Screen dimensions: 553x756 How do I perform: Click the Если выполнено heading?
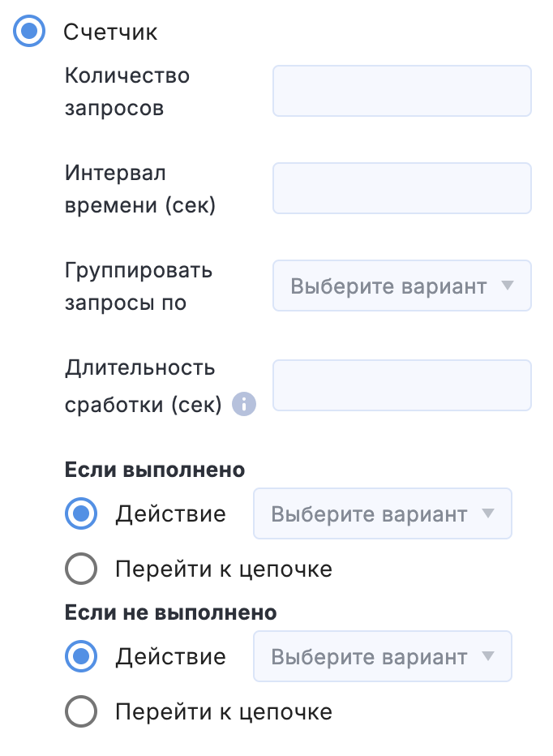tap(155, 470)
